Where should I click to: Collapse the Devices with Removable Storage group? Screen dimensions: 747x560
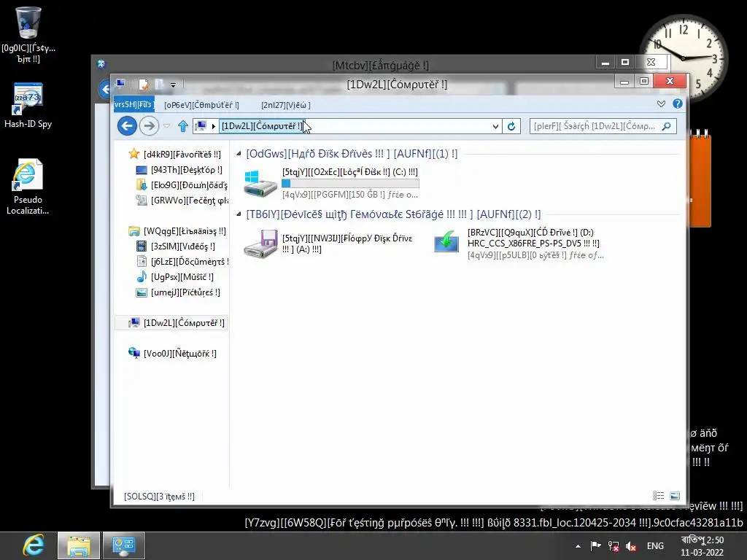tap(239, 214)
